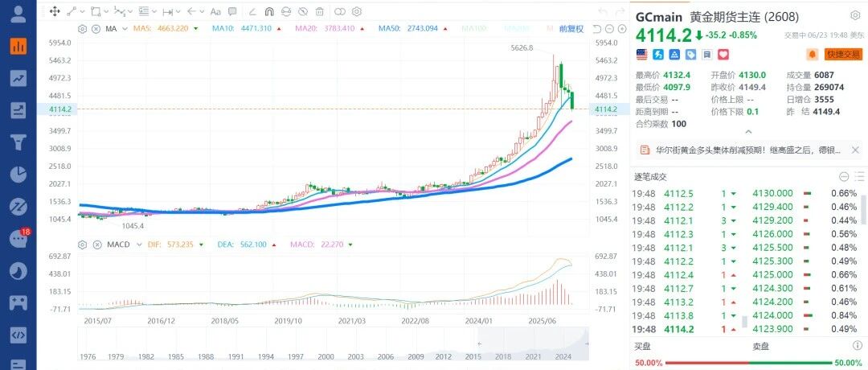Image resolution: width=868 pixels, height=370 pixels.
Task: Click the 买盘 info icon at right
Action: coord(858,346)
